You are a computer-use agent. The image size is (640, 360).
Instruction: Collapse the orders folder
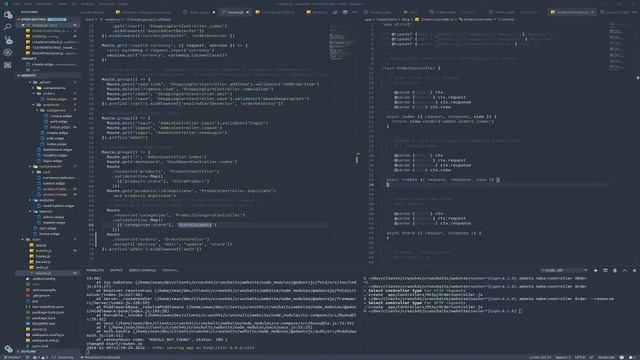click(x=49, y=93)
